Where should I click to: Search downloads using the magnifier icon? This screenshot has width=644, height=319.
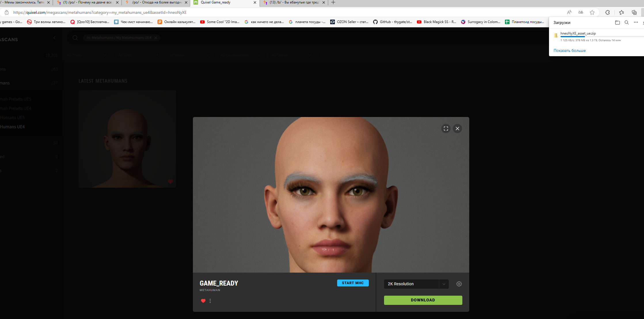[x=626, y=22]
